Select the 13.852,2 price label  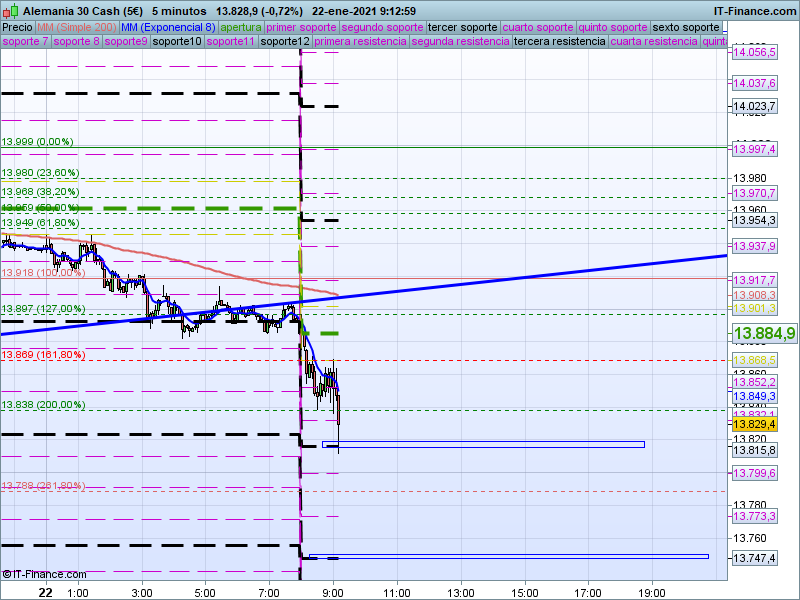[x=754, y=383]
